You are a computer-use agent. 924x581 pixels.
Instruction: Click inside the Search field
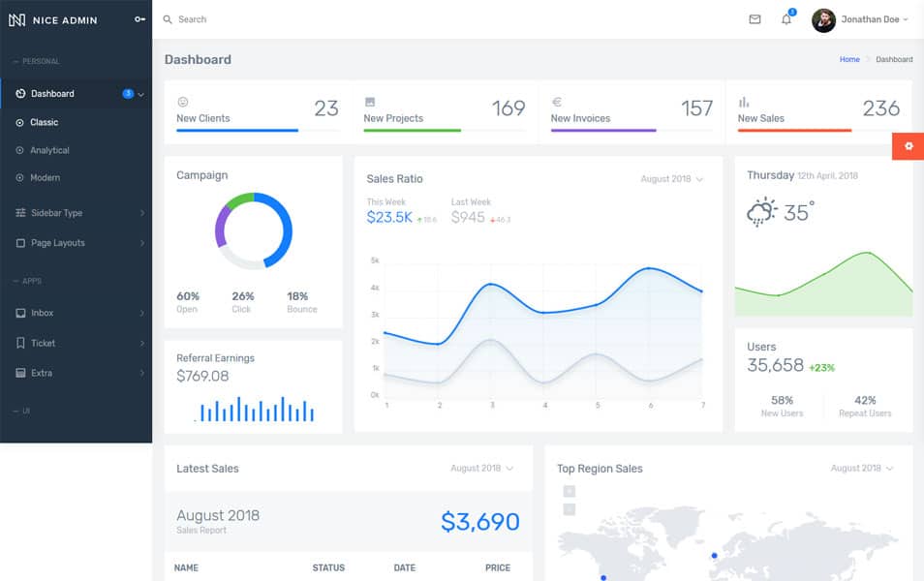[203, 18]
